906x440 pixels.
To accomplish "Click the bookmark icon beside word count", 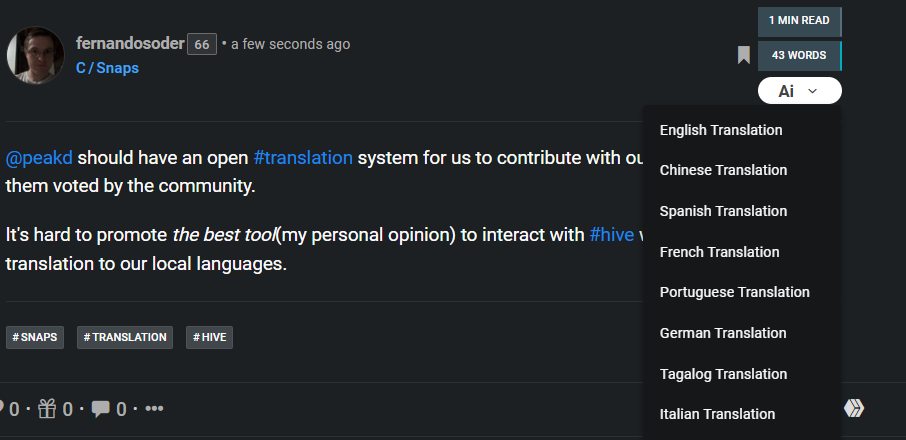I will click(744, 55).
